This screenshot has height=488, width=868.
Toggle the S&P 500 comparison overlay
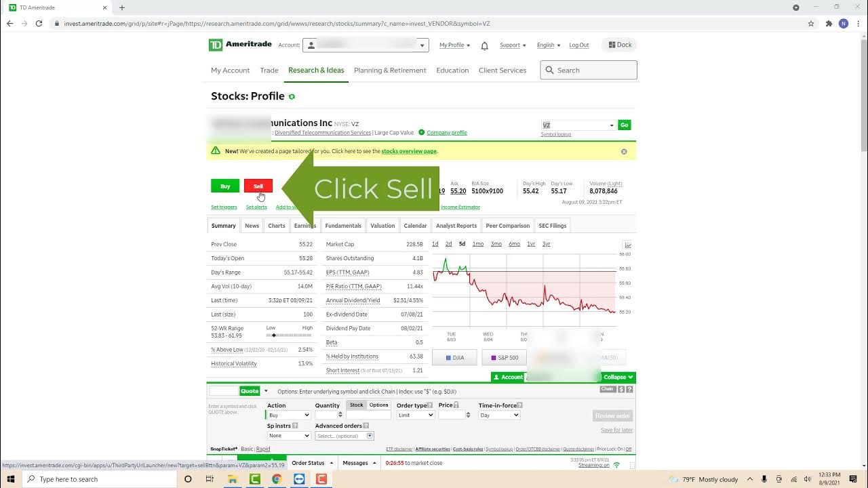(505, 357)
